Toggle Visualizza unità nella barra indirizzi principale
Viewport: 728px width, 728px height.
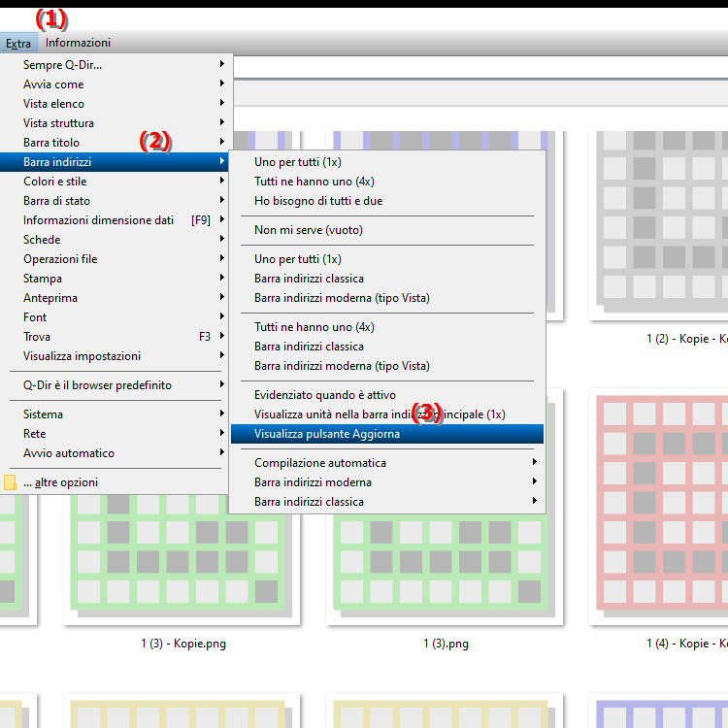coord(387,414)
